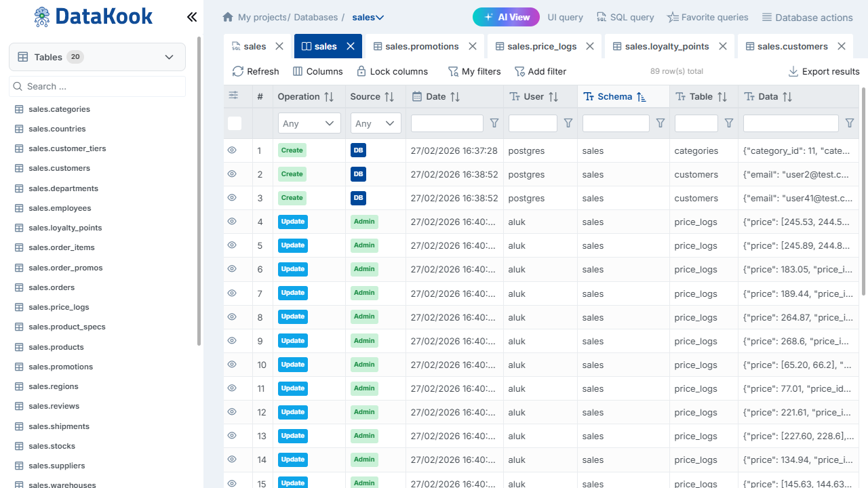This screenshot has width=868, height=488.
Task: Switch to the sales.loyalty_points tab
Action: tap(661, 46)
